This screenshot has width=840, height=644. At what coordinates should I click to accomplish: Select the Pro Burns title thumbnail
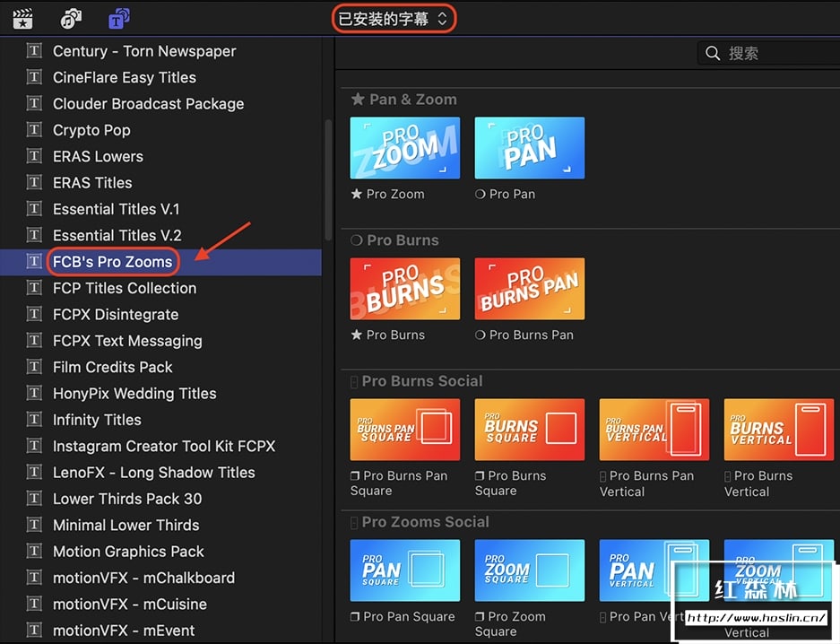(x=405, y=289)
